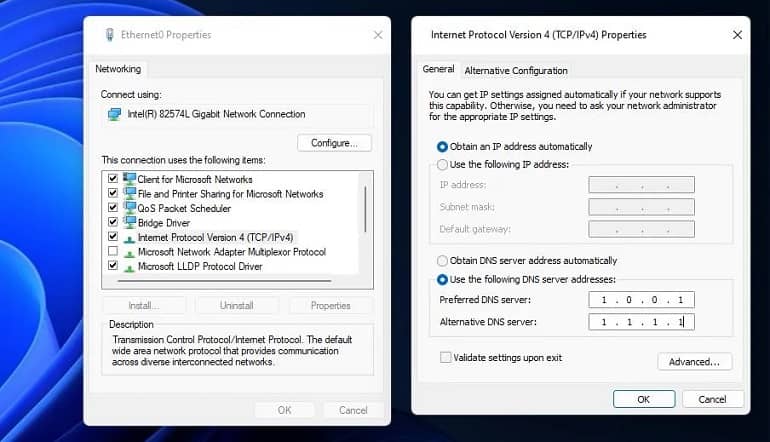The image size is (770, 442).
Task: Click the items list horizontal scrollbar
Action: tap(225, 281)
